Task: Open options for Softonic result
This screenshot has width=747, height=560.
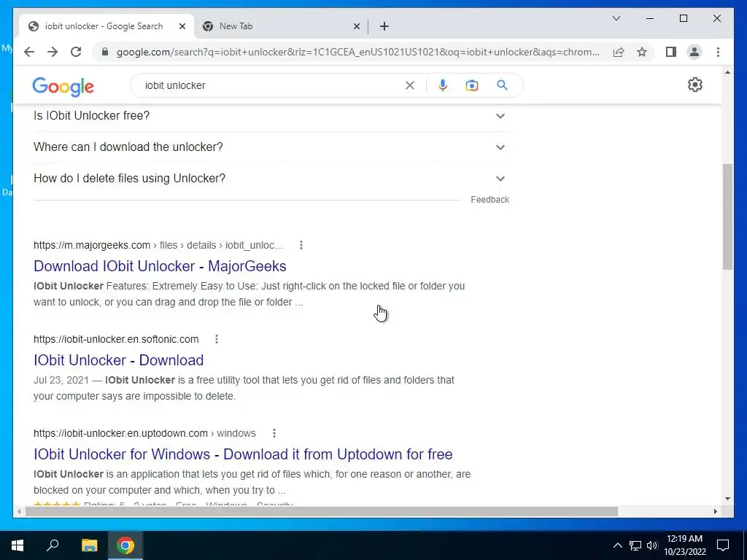Action: pos(216,339)
